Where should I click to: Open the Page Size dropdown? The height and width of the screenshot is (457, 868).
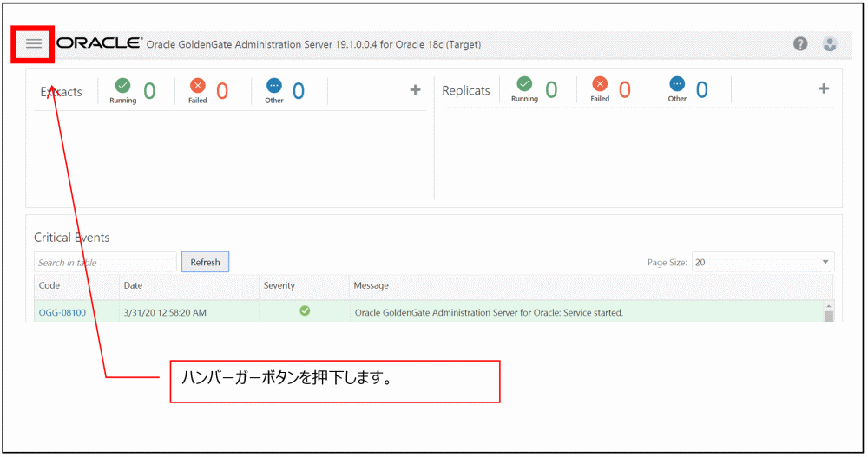tap(763, 262)
